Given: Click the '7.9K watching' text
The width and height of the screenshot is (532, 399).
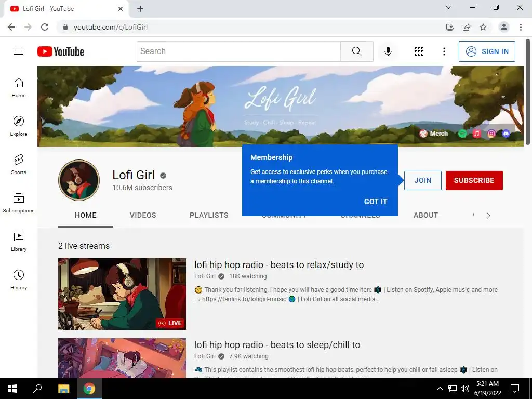Looking at the screenshot, I should point(249,356).
